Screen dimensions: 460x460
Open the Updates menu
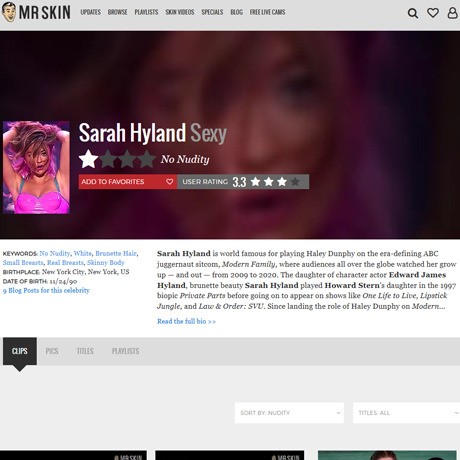pos(90,12)
